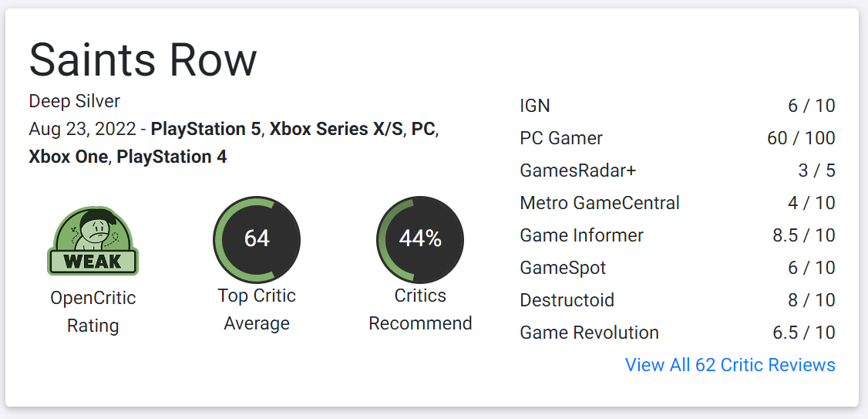Screen dimensions: 868x419
Task: Click the Game Informer 8.5 / 10 score
Action: click(804, 235)
